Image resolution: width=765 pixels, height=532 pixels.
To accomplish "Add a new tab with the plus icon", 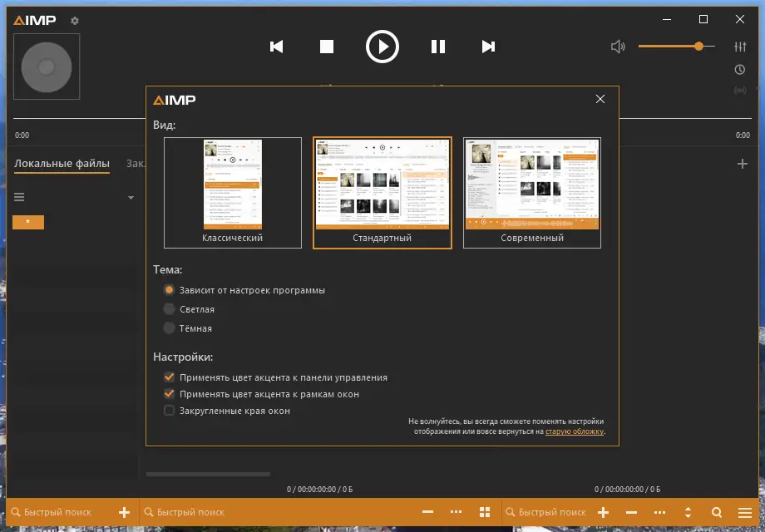I will click(x=742, y=164).
